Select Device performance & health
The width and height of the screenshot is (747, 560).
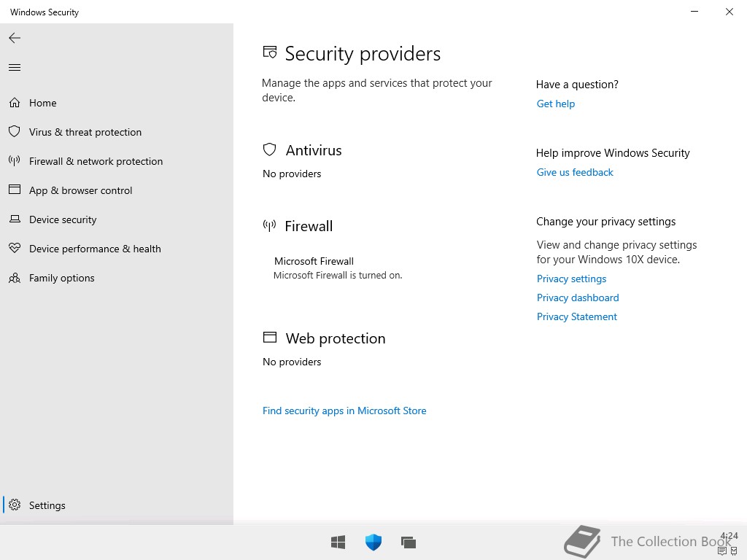[117, 249]
